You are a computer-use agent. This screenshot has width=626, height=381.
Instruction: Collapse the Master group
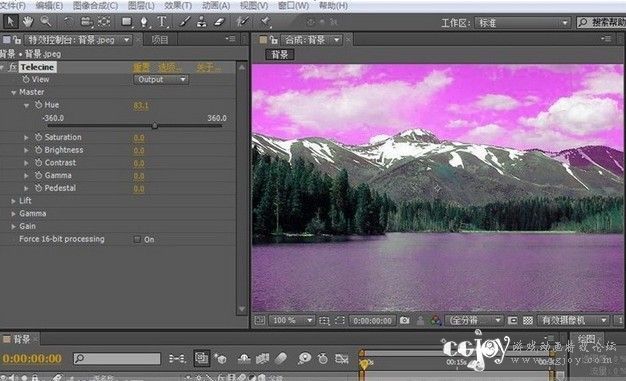pyautogui.click(x=14, y=93)
